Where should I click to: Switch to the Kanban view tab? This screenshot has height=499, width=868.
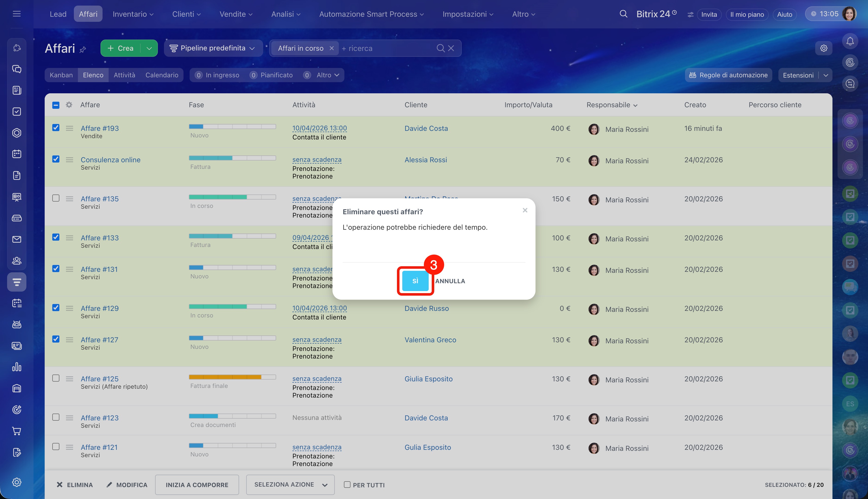tap(61, 75)
